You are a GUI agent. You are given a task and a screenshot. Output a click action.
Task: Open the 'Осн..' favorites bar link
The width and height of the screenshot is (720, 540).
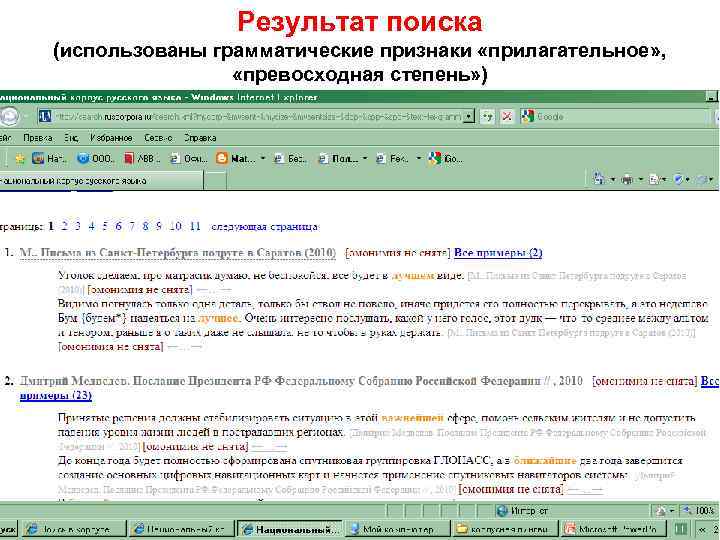pos(188,159)
